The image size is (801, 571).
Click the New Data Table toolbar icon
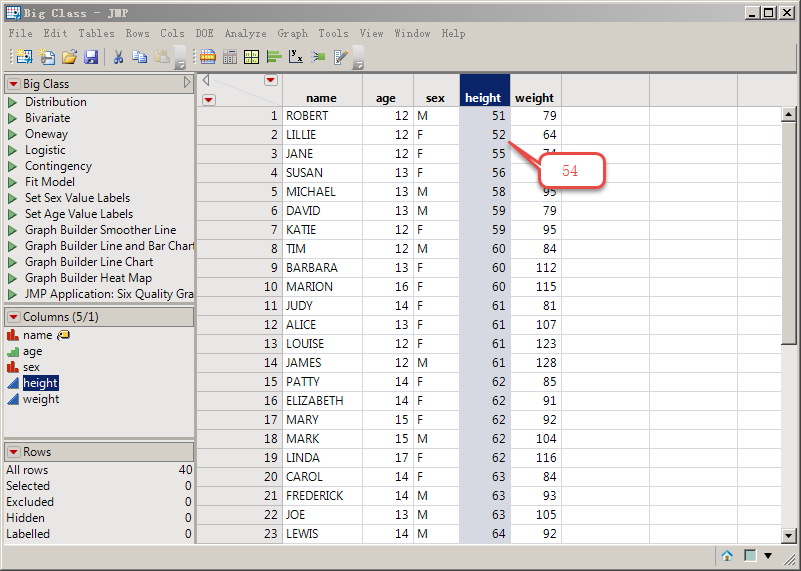tap(23, 57)
